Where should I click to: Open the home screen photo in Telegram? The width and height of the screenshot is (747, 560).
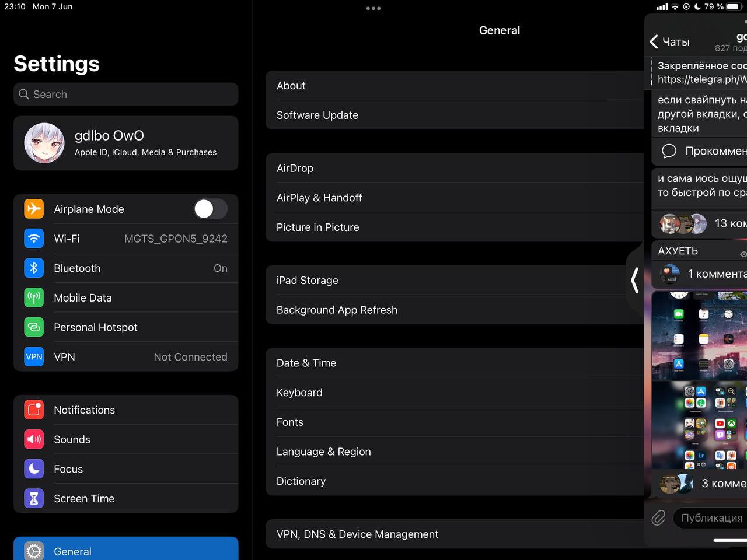699,336
